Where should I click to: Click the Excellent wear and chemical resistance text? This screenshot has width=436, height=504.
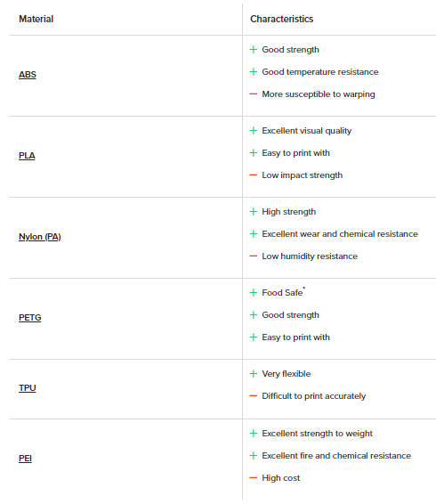(340, 234)
